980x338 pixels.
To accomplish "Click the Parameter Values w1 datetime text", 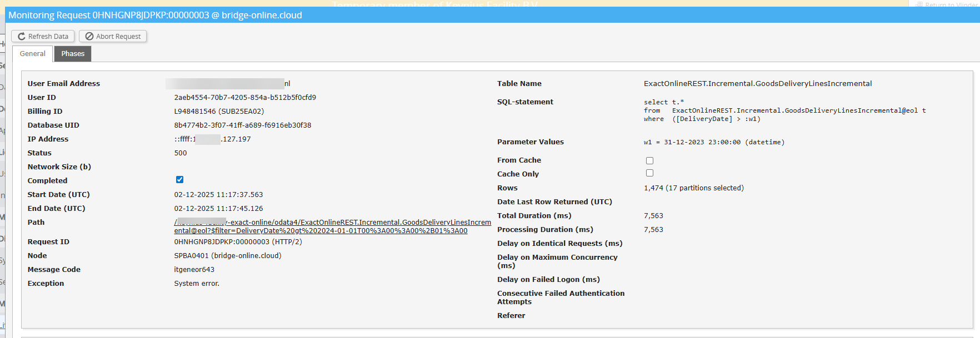I will pos(714,143).
